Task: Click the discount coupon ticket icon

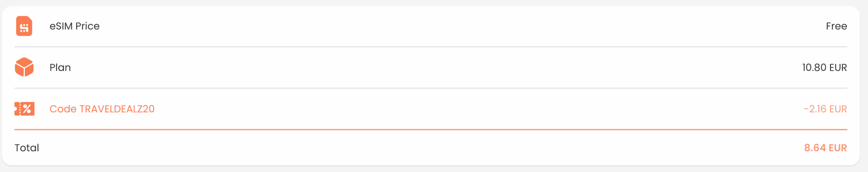Action: pos(24,109)
